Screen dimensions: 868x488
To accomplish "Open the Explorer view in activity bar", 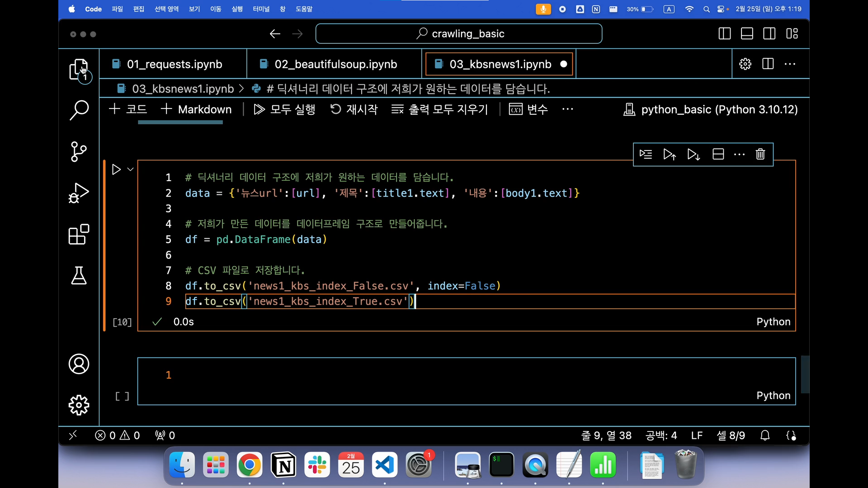I will 79,70.
